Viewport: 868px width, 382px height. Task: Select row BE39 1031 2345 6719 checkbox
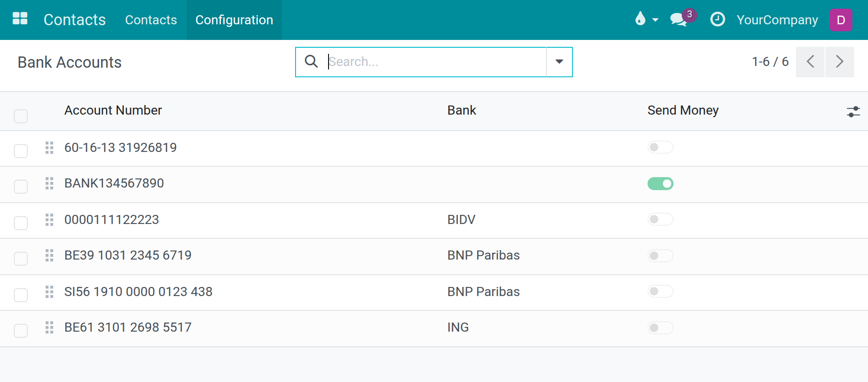click(21, 259)
